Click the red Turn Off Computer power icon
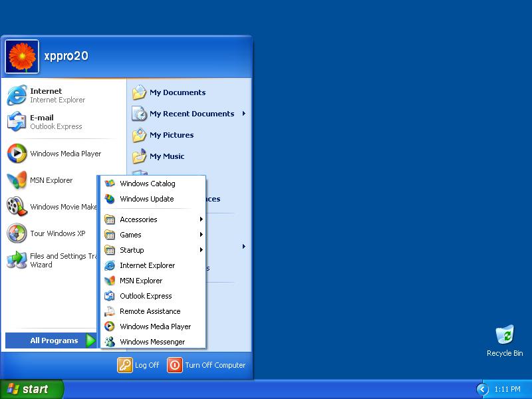Image resolution: width=532 pixels, height=399 pixels. pyautogui.click(x=175, y=365)
